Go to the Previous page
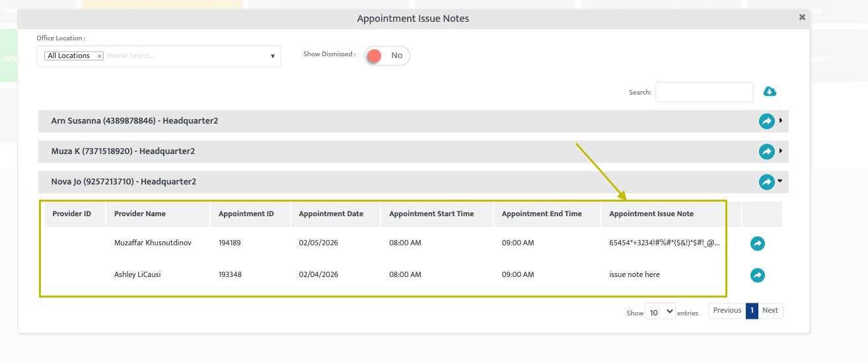The image size is (868, 363). 727,311
